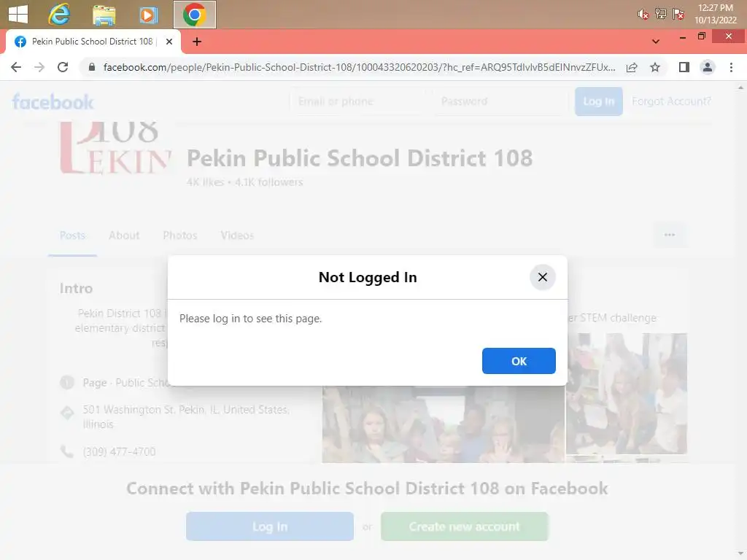
Task: Select the About tab
Action: 124,236
